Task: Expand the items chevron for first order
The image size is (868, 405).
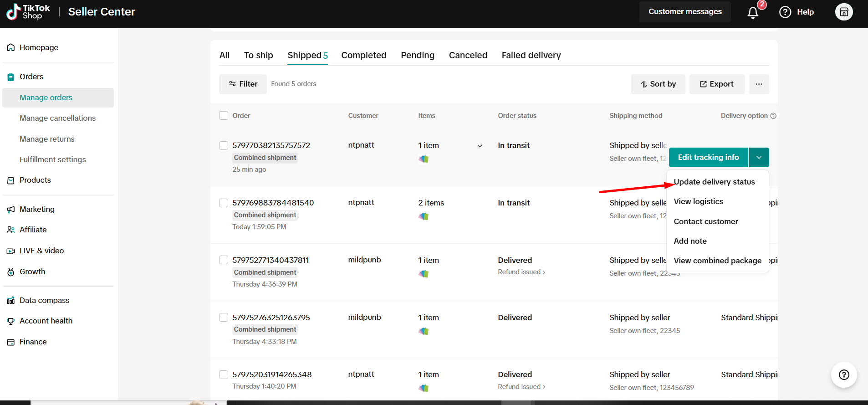Action: click(480, 146)
